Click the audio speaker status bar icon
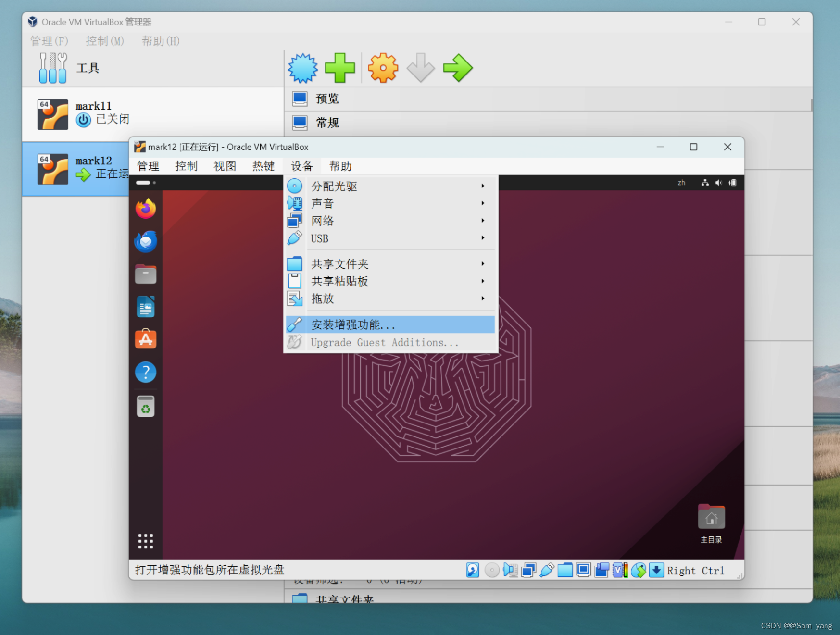 (x=510, y=570)
